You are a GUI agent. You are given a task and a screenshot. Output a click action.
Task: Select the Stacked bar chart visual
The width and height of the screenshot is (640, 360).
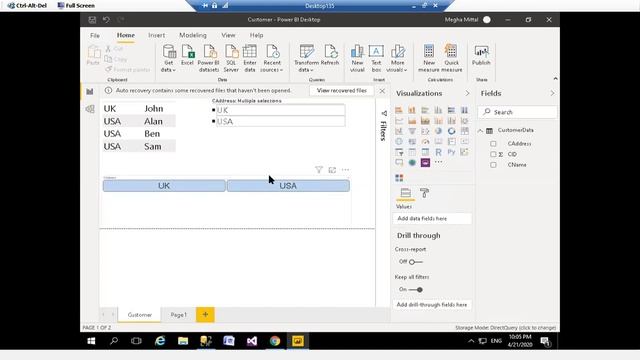399,110
